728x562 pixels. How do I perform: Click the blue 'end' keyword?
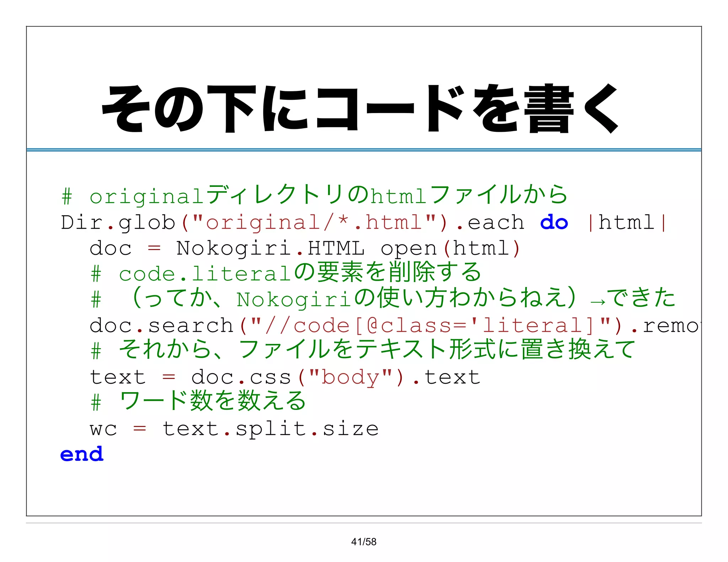point(82,454)
